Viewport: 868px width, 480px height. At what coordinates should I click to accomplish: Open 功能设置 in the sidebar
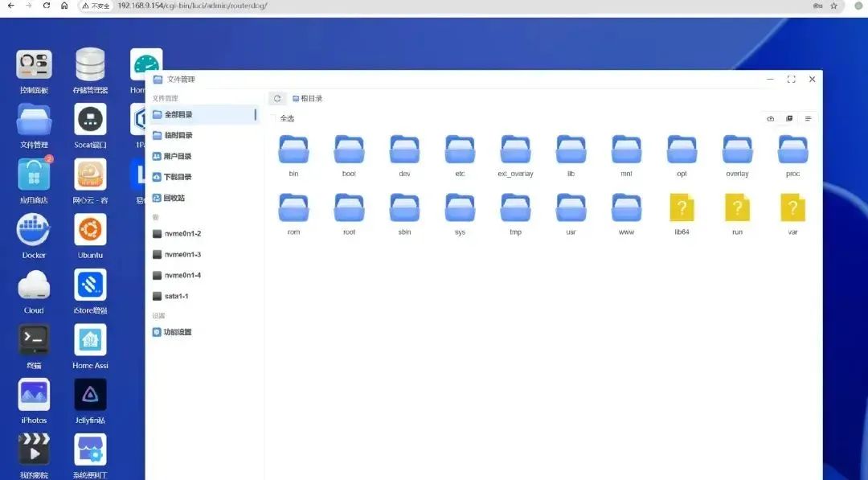click(x=203, y=332)
